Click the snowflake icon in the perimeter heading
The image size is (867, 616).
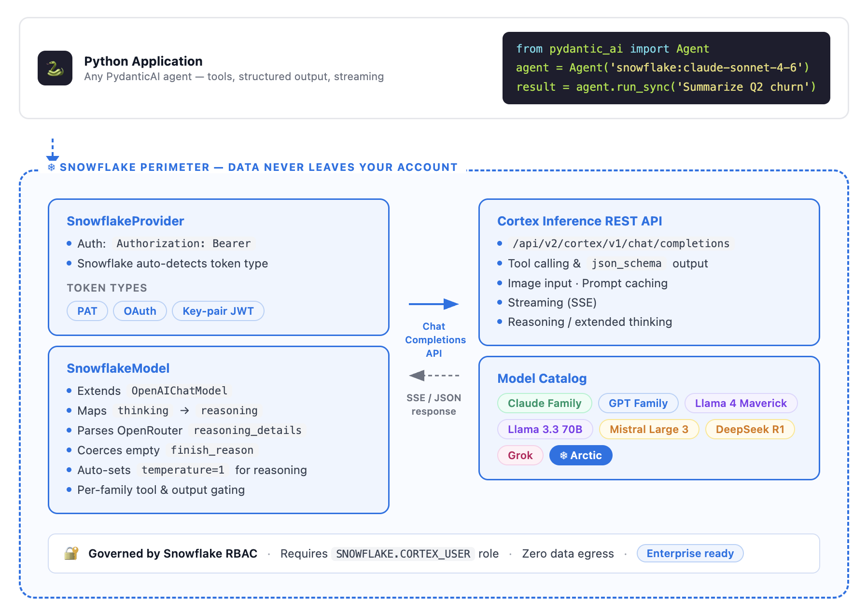tap(51, 168)
